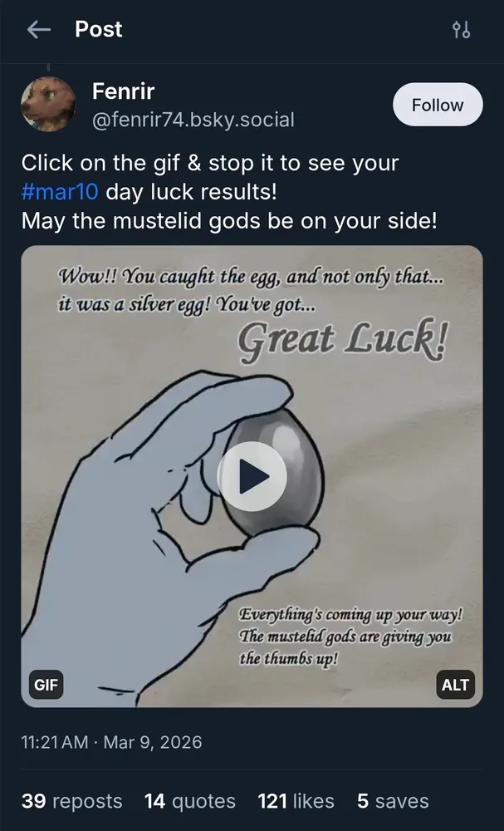Go back using the left arrow

point(39,30)
